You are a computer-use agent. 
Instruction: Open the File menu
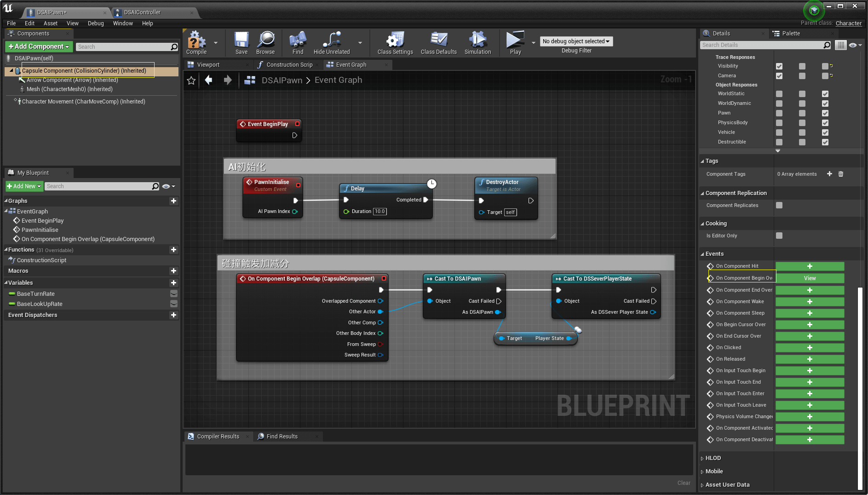click(x=11, y=23)
